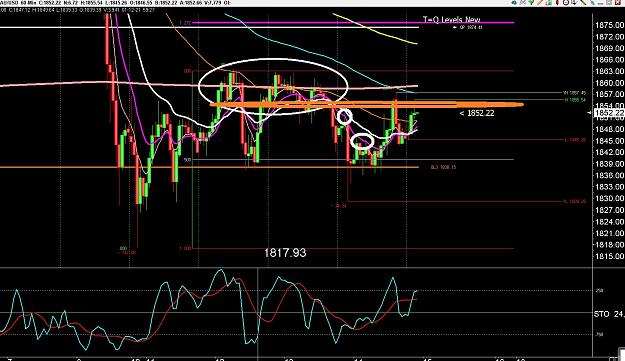The image size is (625, 361).
Task: Click the 1824.00 price axis label
Action: pyautogui.click(x=609, y=222)
